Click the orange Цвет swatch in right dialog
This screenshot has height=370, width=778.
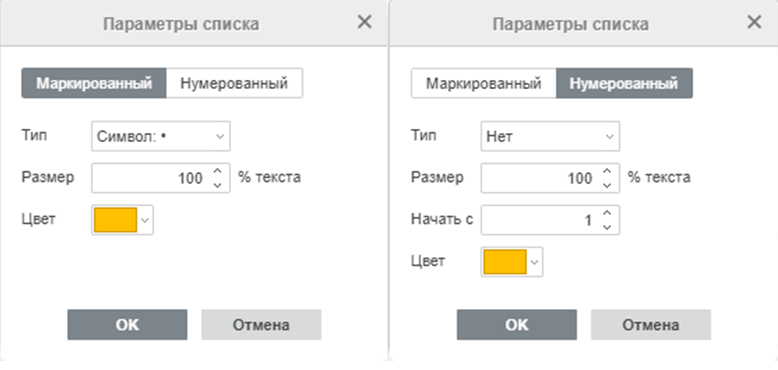[x=505, y=261]
